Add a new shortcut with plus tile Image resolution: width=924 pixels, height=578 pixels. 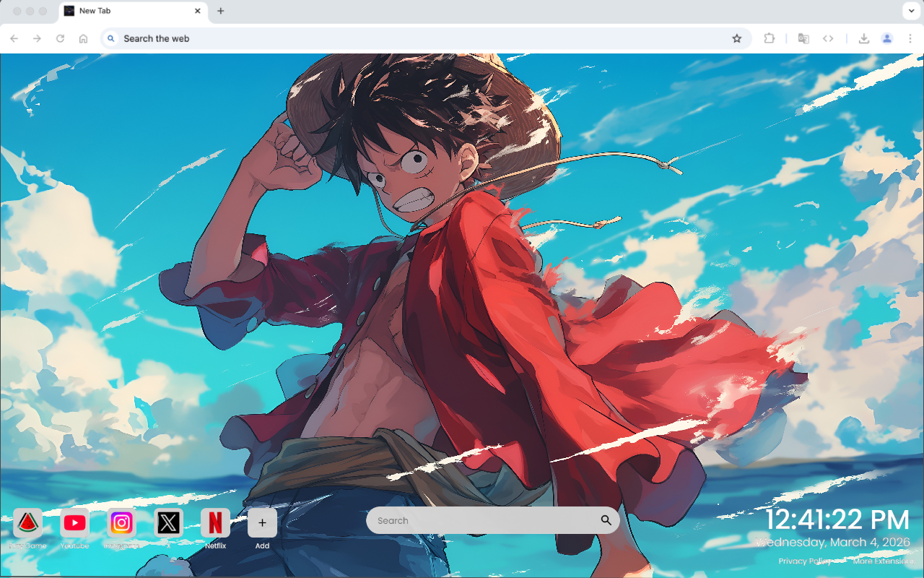coord(262,522)
